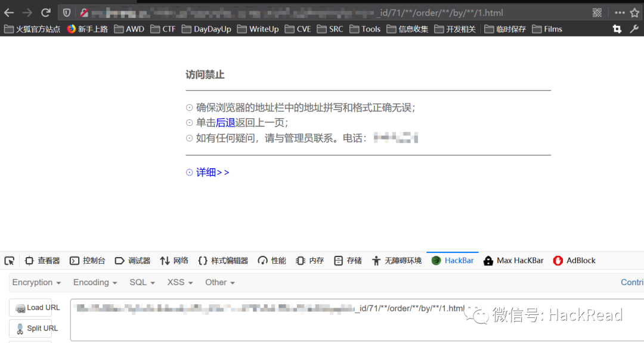Open the SRC bookmark folder

coord(330,29)
